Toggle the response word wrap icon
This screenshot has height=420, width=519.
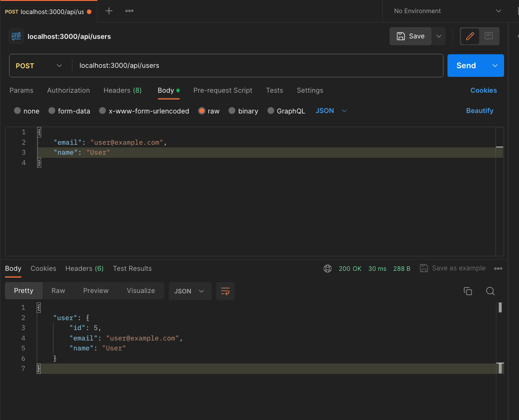pyautogui.click(x=225, y=291)
